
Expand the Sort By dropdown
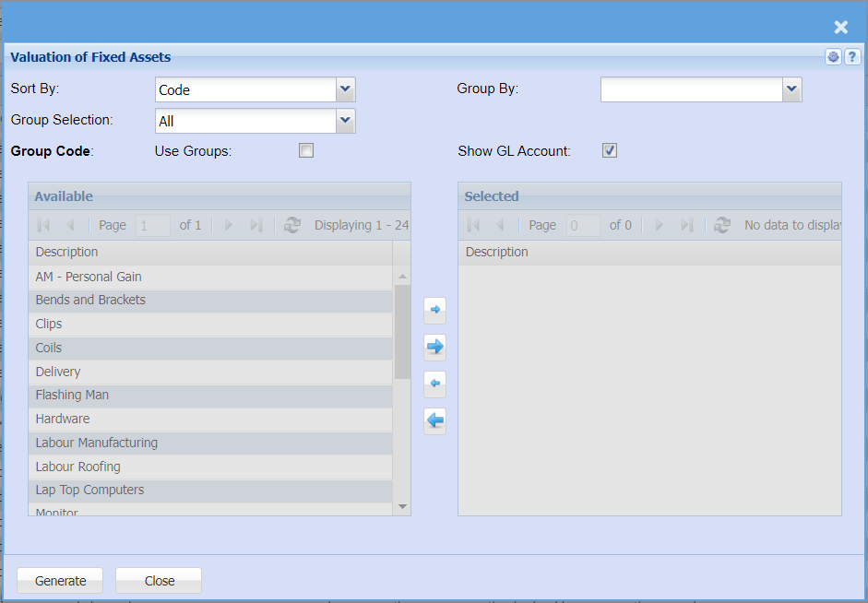(x=345, y=89)
